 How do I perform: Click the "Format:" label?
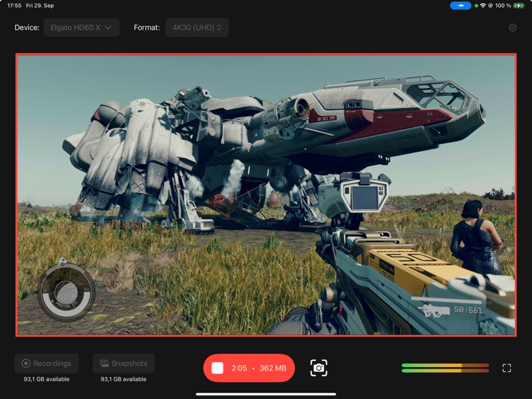click(147, 28)
